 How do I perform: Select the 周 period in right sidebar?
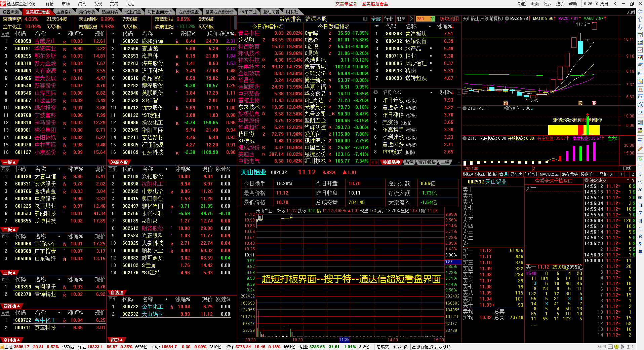click(640, 213)
